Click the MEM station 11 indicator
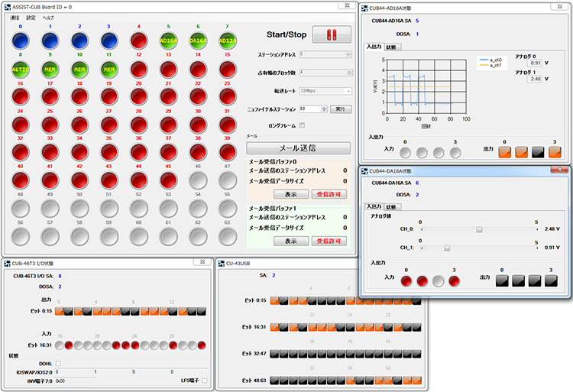 pos(109,69)
